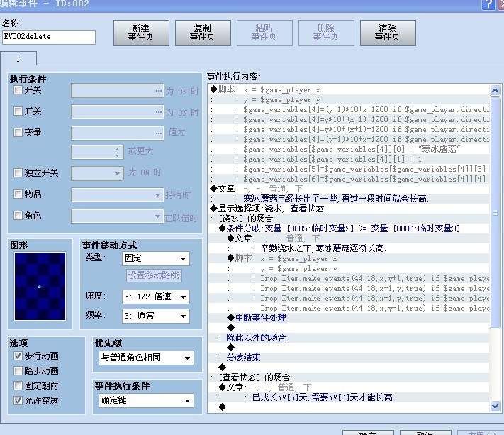Uncheck the 步行动画 option
The height and width of the screenshot is (435, 504).
[18, 356]
